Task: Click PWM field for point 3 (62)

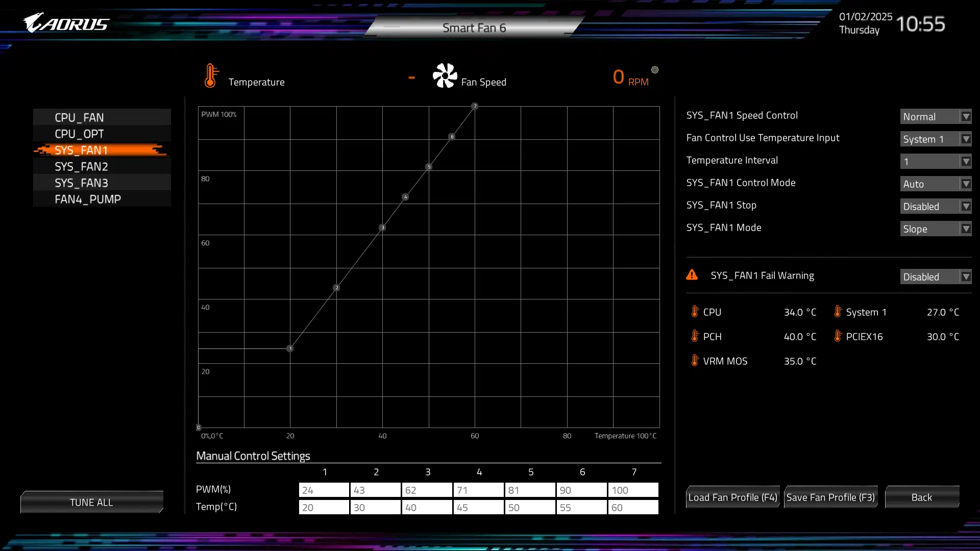Action: (x=427, y=490)
